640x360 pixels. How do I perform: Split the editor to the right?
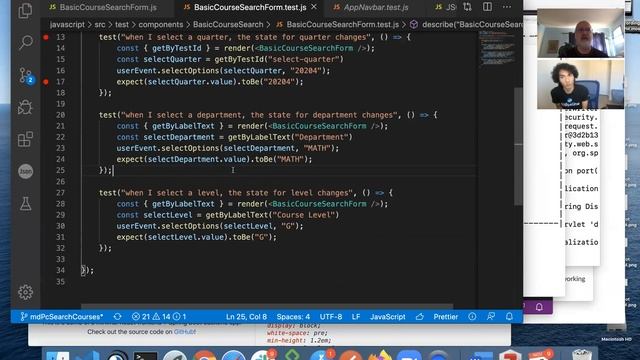click(487, 7)
